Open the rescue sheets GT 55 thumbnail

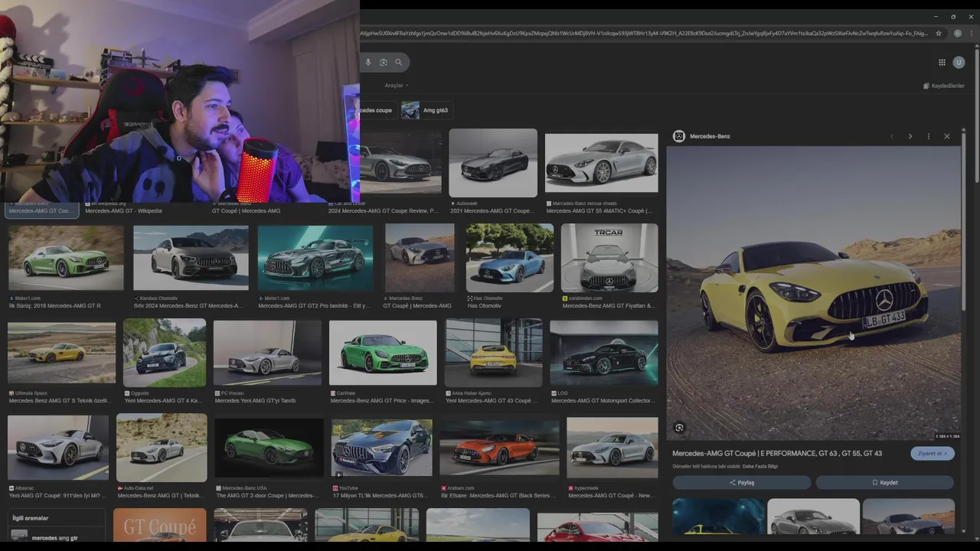click(x=601, y=162)
